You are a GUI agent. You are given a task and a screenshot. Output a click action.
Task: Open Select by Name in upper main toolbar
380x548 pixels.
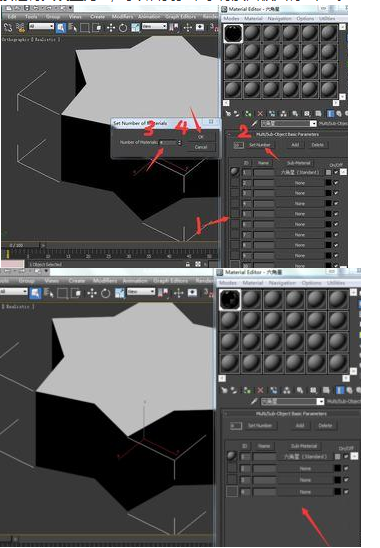tap(72, 27)
